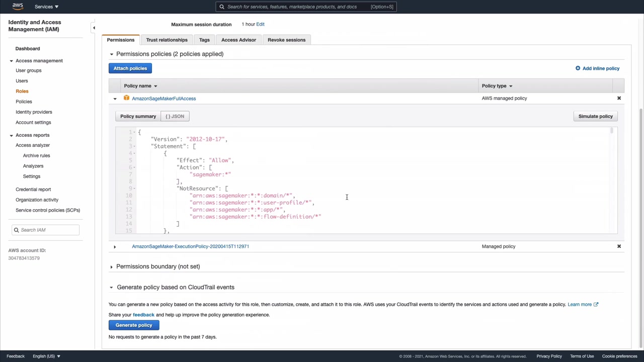The width and height of the screenshot is (644, 362).
Task: Expand the AmazonSageMaker-ExecutionPolicy row
Action: pos(115,246)
